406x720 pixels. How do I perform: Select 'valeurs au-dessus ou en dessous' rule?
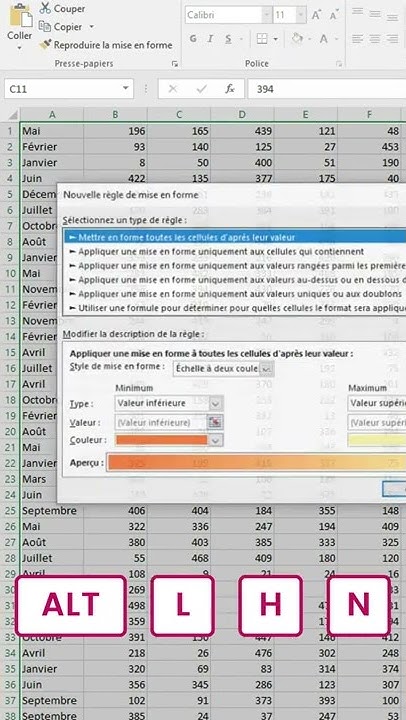pos(235,280)
